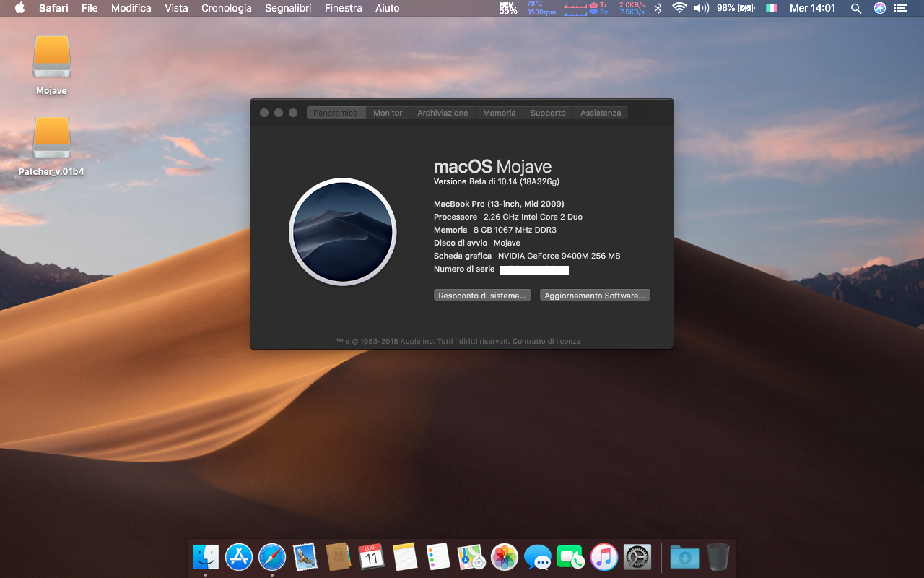The width and height of the screenshot is (924, 578).
Task: Open the Photos app in Dock
Action: pyautogui.click(x=505, y=557)
